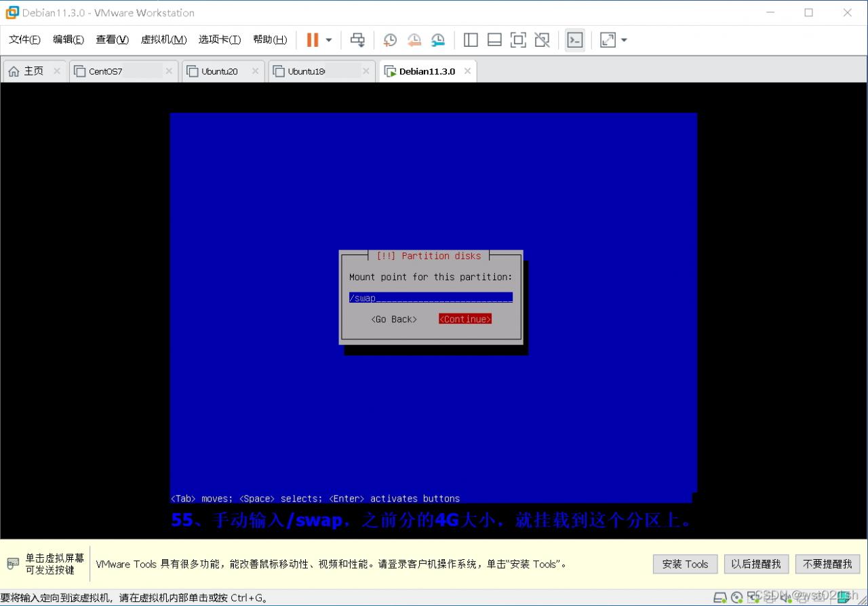Open the 选项卡(T) menu

pyautogui.click(x=220, y=39)
